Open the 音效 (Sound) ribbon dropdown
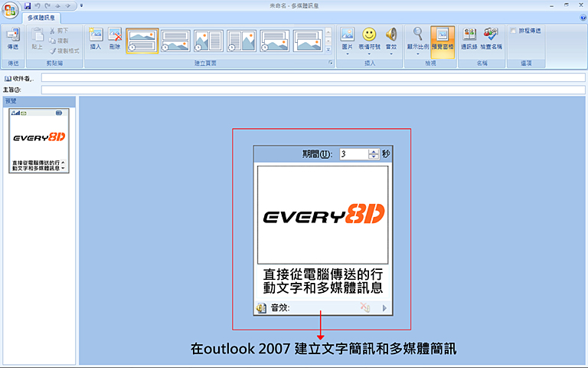The image size is (588, 368). point(391,41)
